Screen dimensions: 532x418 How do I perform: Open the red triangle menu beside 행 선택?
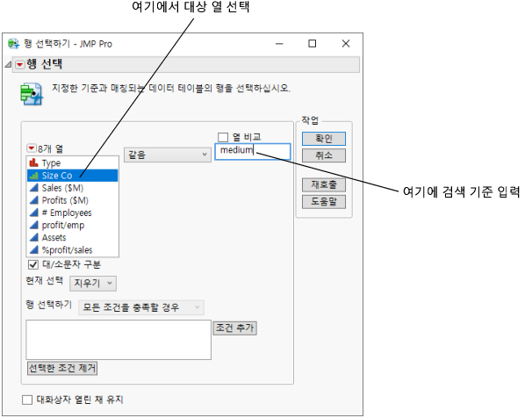(x=20, y=64)
